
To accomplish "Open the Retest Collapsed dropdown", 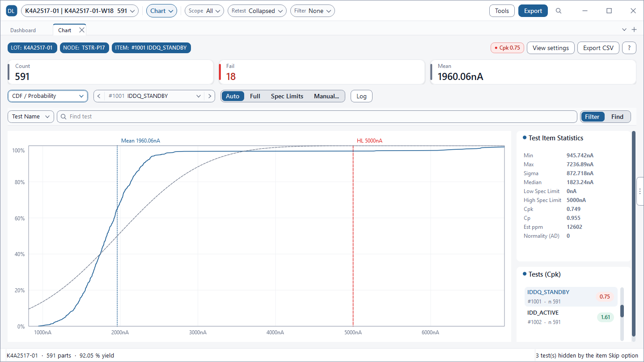I will 257,11.
